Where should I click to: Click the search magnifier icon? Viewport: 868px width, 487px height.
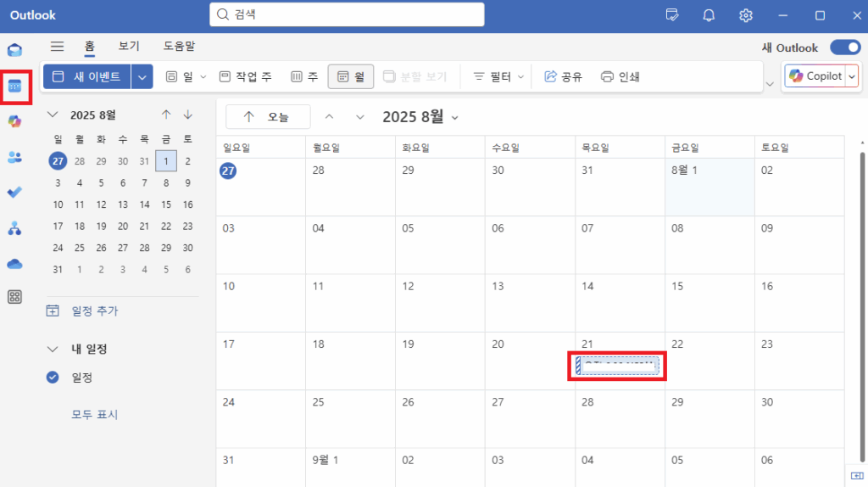tap(223, 14)
